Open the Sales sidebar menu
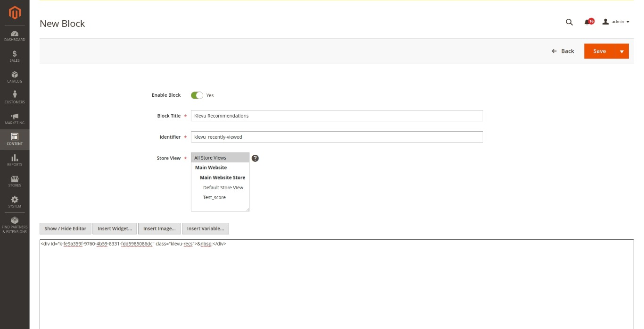The image size is (644, 329). pos(15,57)
